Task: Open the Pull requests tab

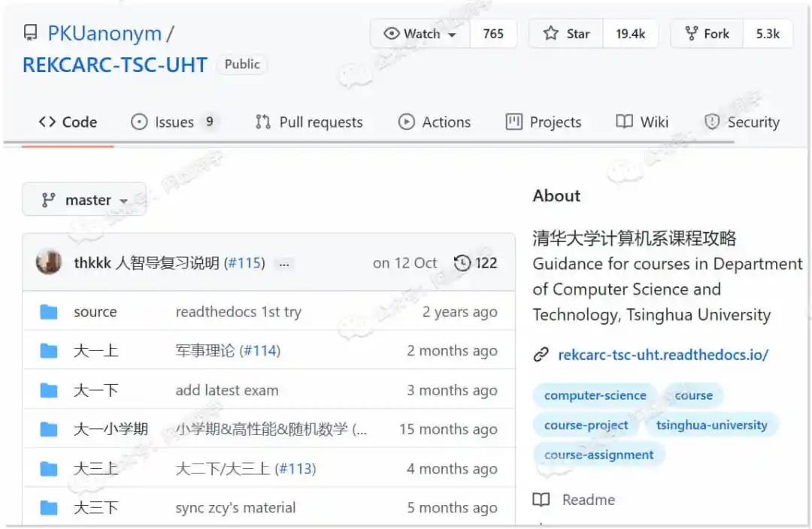Action: [x=309, y=122]
